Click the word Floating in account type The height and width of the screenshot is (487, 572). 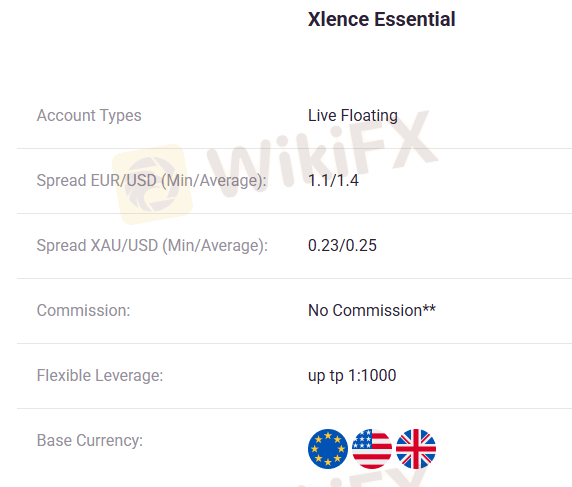(x=369, y=116)
